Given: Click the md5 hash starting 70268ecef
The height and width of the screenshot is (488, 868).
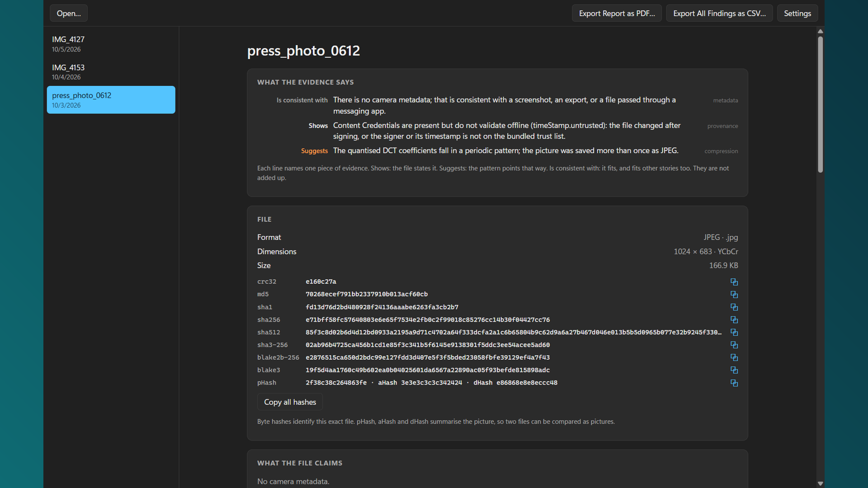Looking at the screenshot, I should [x=367, y=294].
